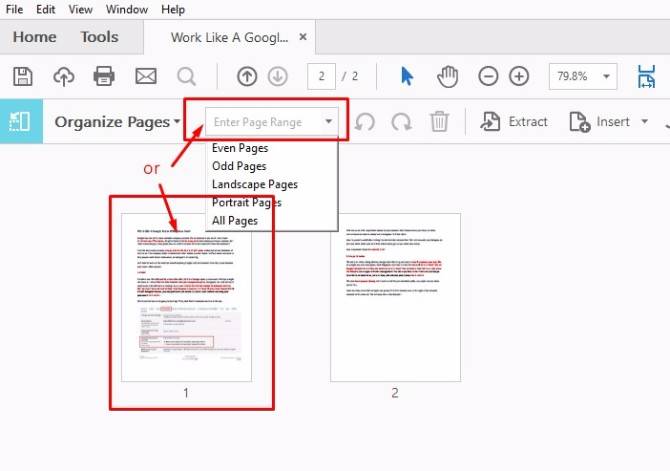Activate the hand pan tool
This screenshot has width=670, height=471.
tap(447, 77)
